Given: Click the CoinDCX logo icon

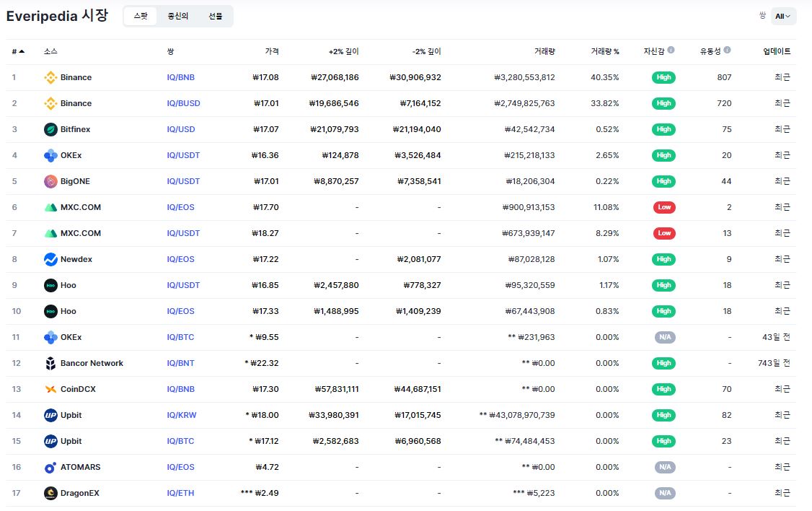Looking at the screenshot, I should 50,389.
